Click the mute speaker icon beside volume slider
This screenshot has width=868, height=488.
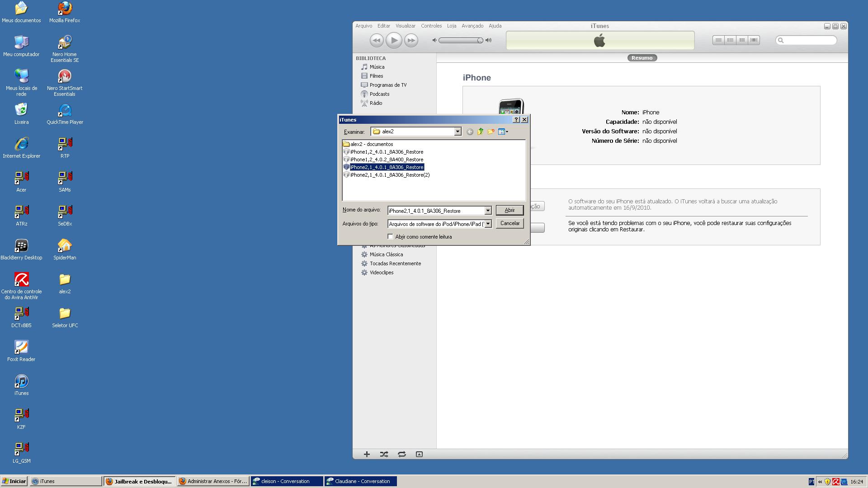[434, 40]
